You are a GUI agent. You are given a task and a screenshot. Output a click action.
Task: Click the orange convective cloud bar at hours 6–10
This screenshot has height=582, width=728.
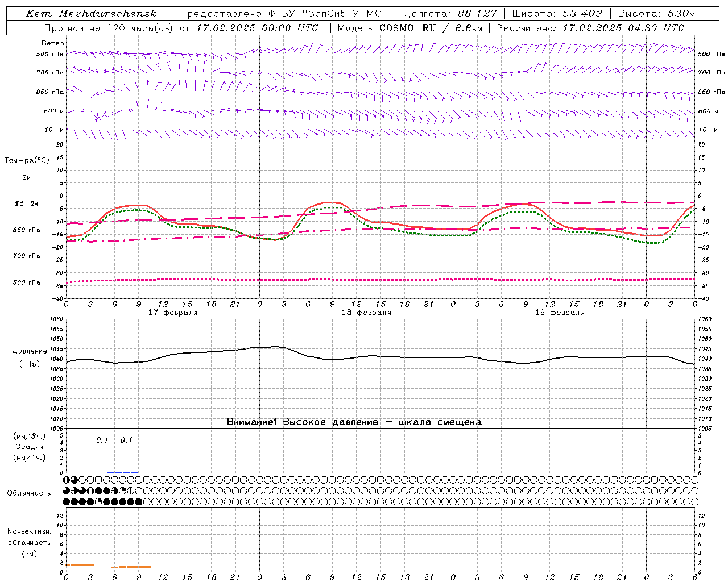coord(131,567)
